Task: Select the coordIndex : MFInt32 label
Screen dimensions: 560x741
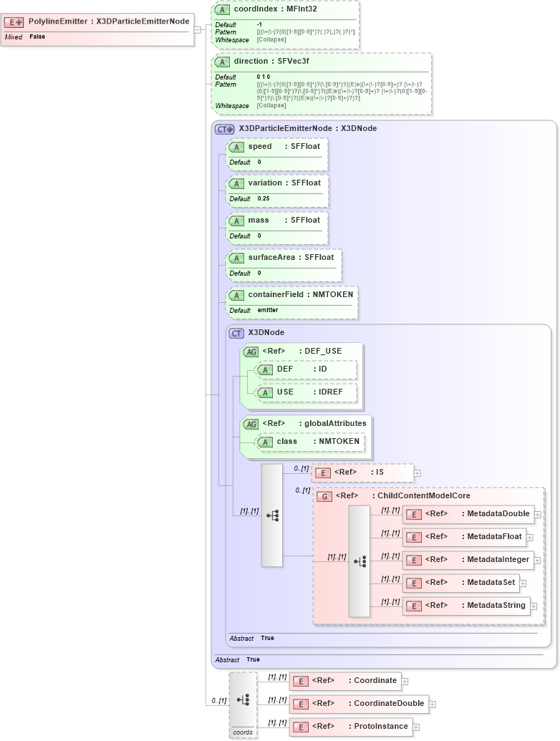Action: pos(276,9)
